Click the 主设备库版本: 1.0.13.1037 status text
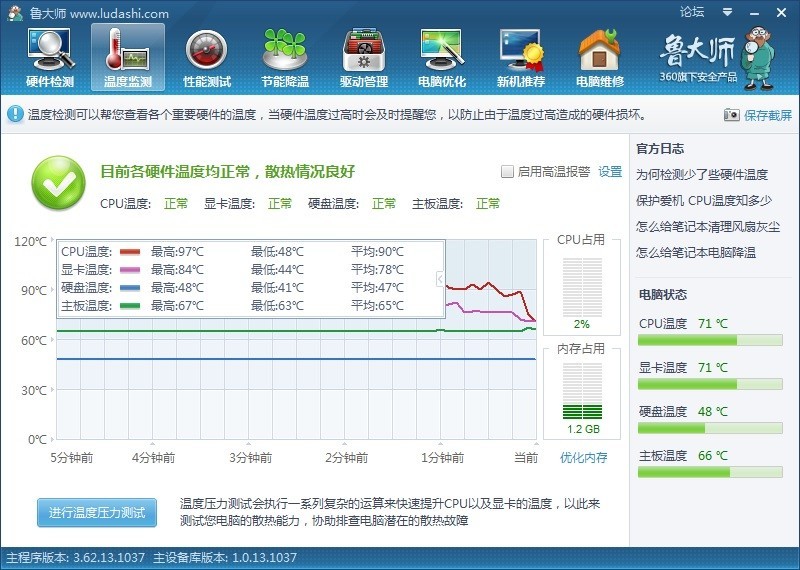The width and height of the screenshot is (800, 570). (x=225, y=557)
